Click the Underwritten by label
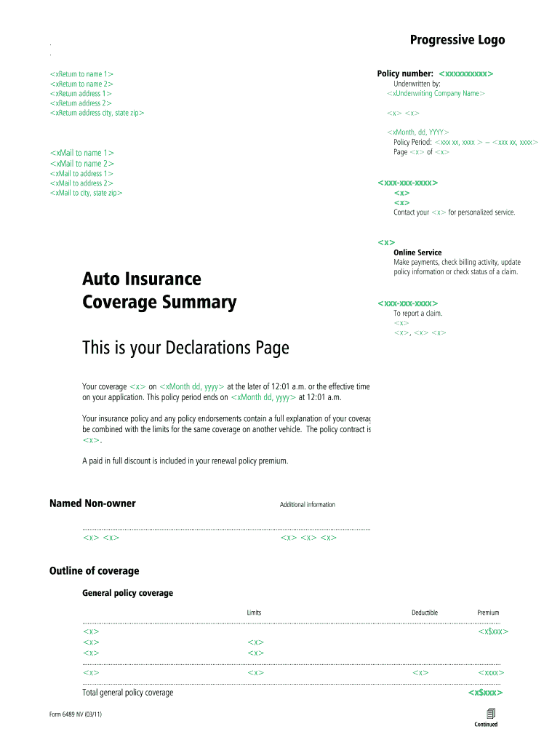This screenshot has width=560, height=745. pyautogui.click(x=417, y=84)
